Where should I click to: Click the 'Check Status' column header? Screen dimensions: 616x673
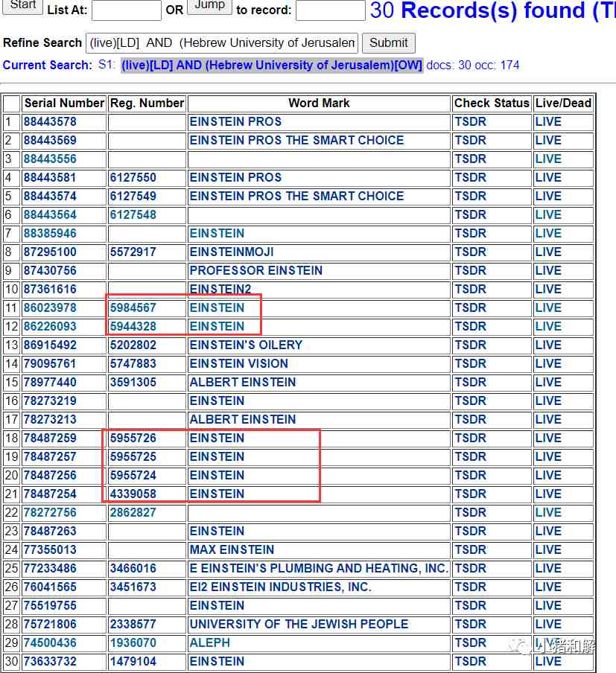pos(492,103)
